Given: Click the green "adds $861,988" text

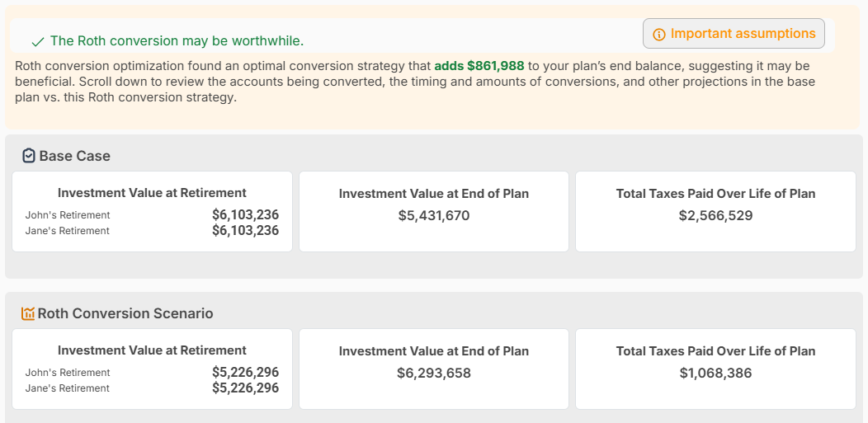Looking at the screenshot, I should [479, 66].
